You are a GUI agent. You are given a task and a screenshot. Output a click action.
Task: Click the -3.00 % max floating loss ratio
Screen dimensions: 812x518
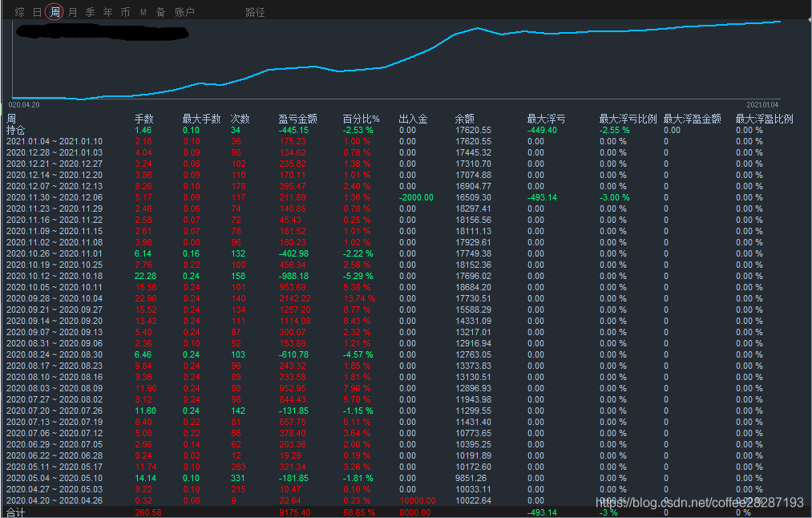point(615,197)
